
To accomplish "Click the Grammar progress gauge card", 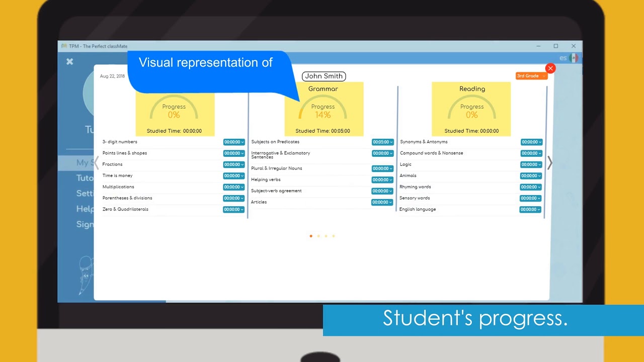I will (x=323, y=109).
